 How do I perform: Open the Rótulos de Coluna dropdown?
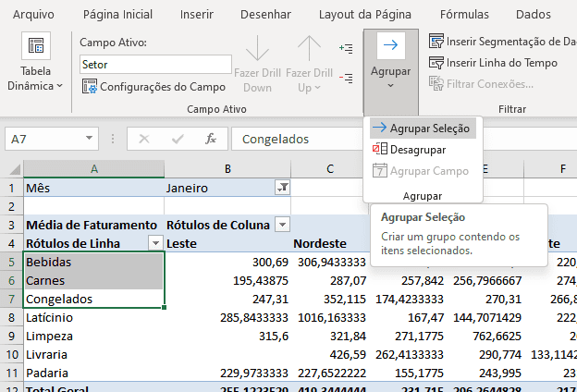pos(283,225)
